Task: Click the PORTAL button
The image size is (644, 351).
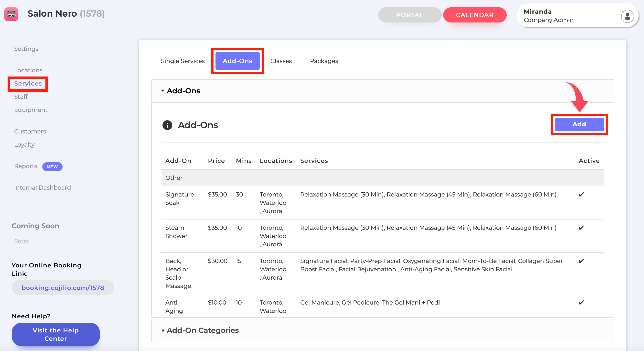Action: pyautogui.click(x=410, y=15)
